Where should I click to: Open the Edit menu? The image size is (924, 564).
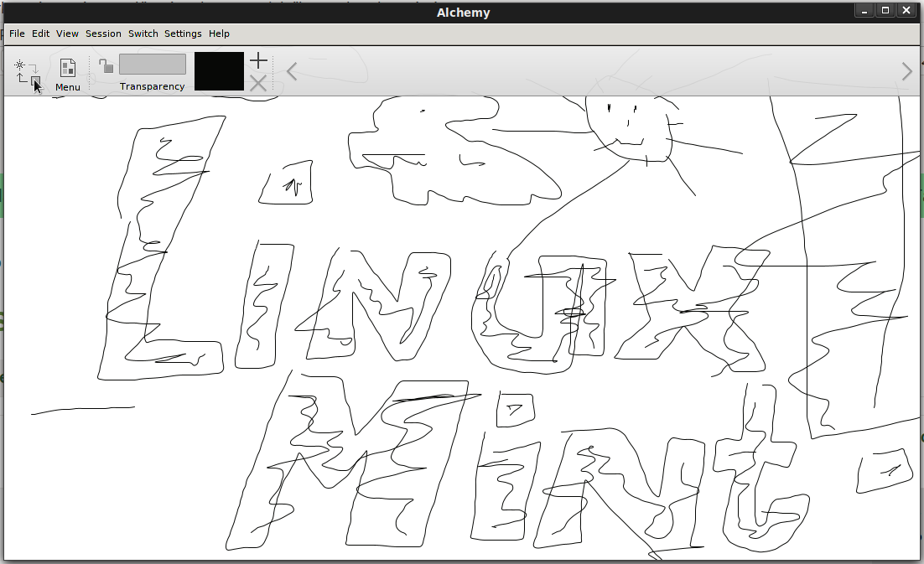pos(40,34)
